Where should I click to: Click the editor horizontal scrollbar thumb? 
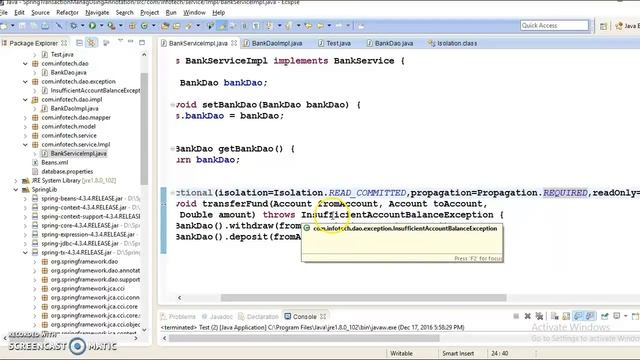[363, 298]
